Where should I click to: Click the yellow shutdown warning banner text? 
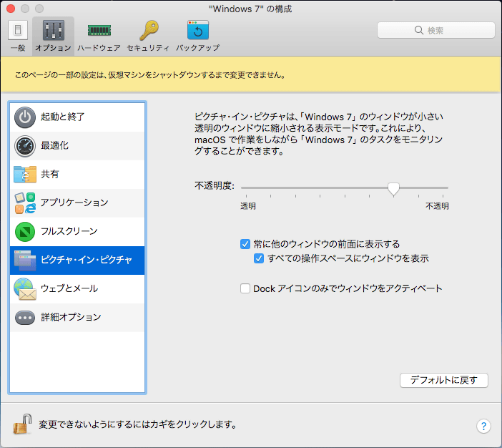click(150, 75)
